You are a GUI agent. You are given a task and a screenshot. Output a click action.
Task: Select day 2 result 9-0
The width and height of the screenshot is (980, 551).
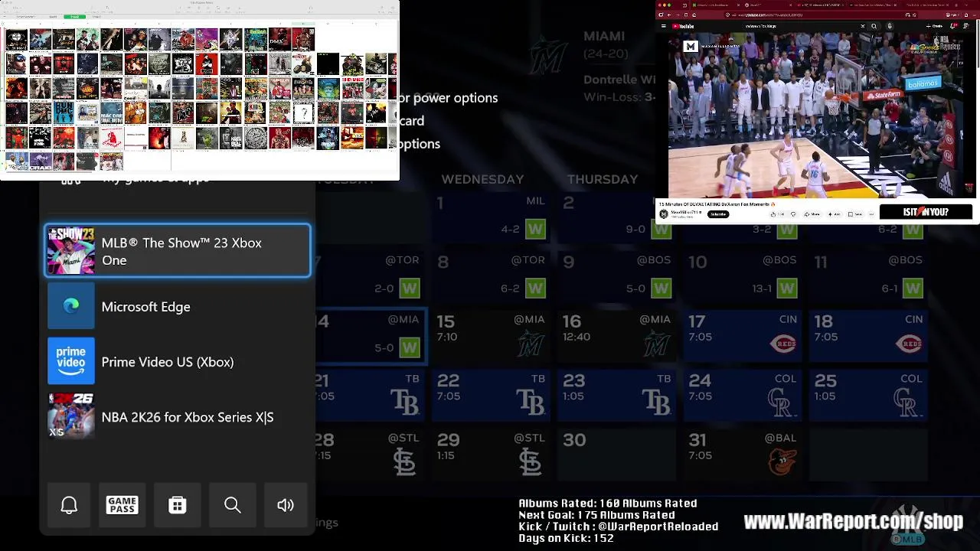click(x=616, y=217)
